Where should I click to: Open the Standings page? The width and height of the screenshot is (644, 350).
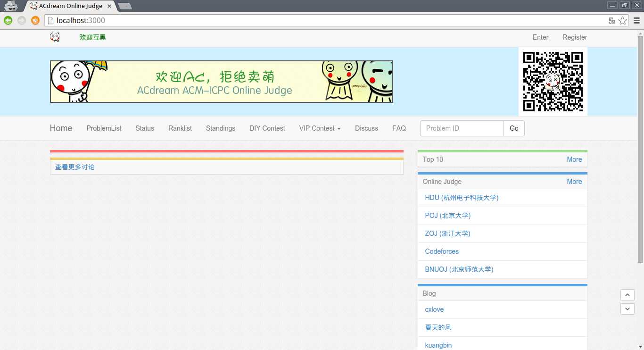point(221,128)
